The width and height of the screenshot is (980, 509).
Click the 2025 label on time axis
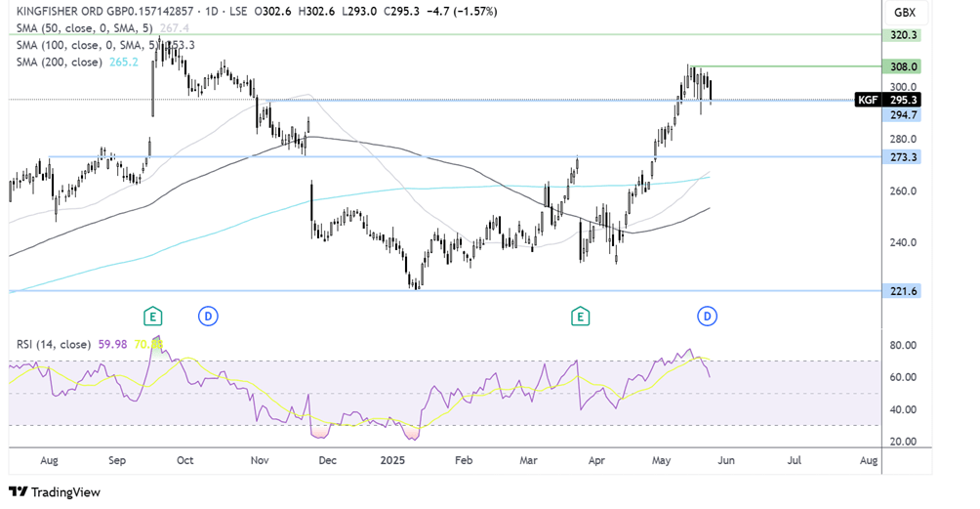[392, 460]
